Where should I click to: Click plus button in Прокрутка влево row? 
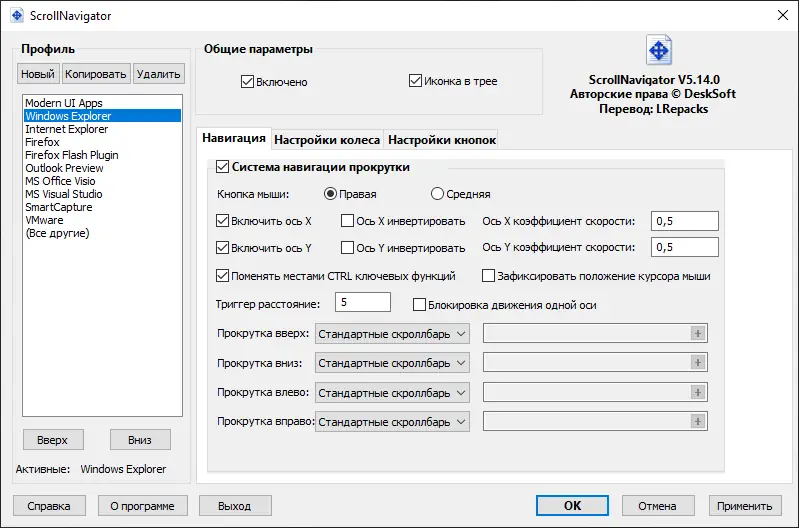point(698,392)
